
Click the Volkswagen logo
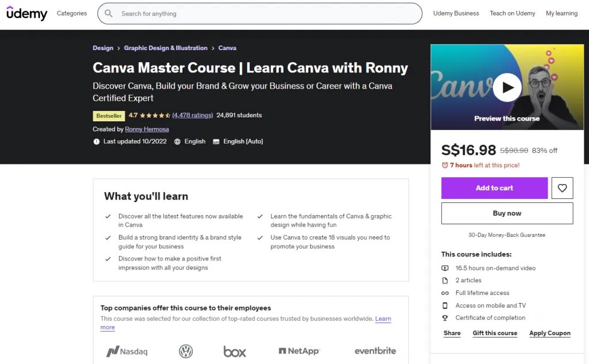pos(186,351)
